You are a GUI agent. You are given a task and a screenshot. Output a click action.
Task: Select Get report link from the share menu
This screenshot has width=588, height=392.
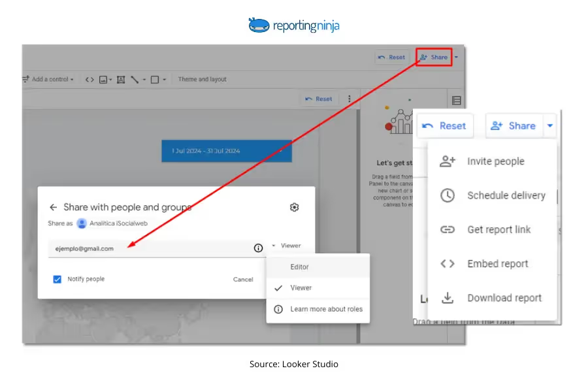click(492, 229)
